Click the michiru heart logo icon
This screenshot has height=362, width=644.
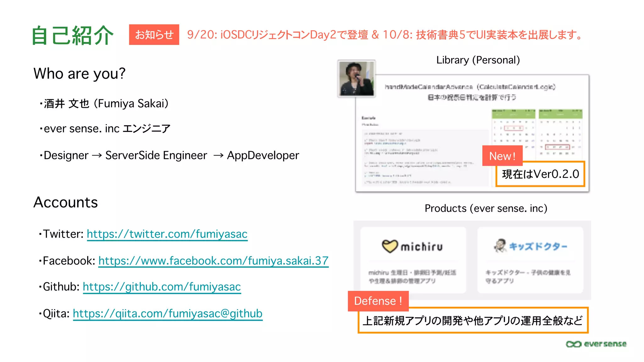click(x=390, y=246)
